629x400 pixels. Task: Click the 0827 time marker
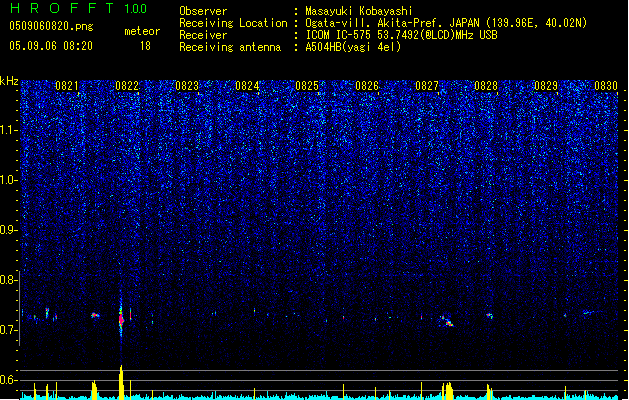(x=427, y=86)
